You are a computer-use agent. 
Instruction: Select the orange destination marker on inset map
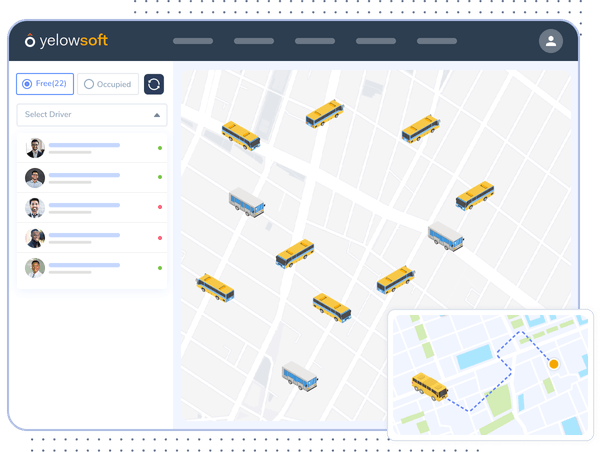pyautogui.click(x=554, y=365)
